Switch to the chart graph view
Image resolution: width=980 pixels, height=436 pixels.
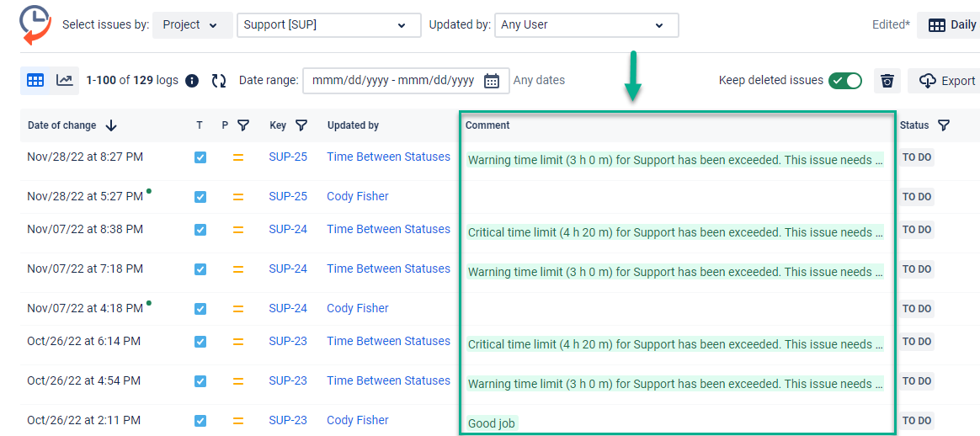(x=64, y=80)
